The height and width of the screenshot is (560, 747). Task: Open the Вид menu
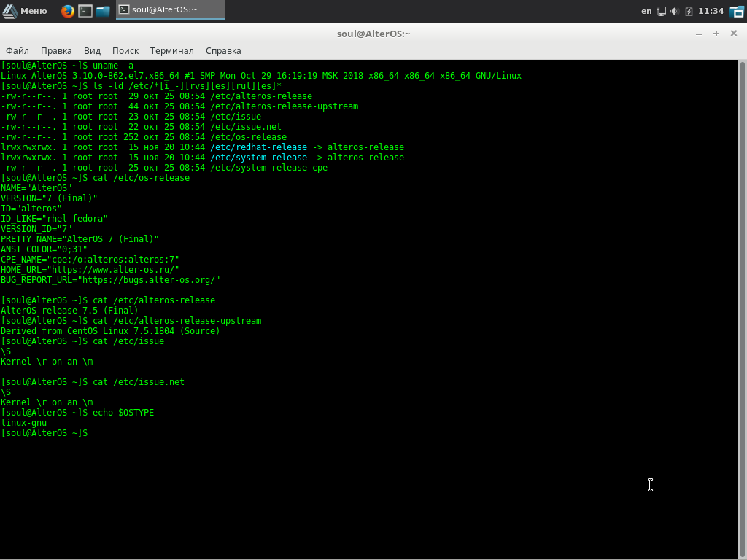pos(92,50)
